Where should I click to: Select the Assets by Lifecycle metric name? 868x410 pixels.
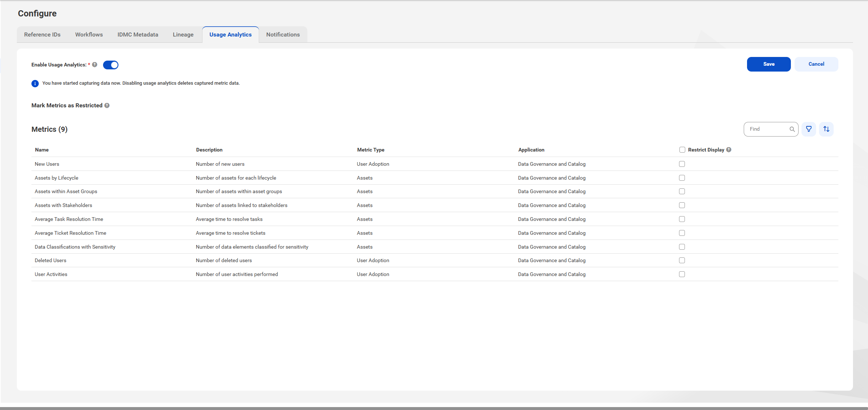tap(57, 178)
